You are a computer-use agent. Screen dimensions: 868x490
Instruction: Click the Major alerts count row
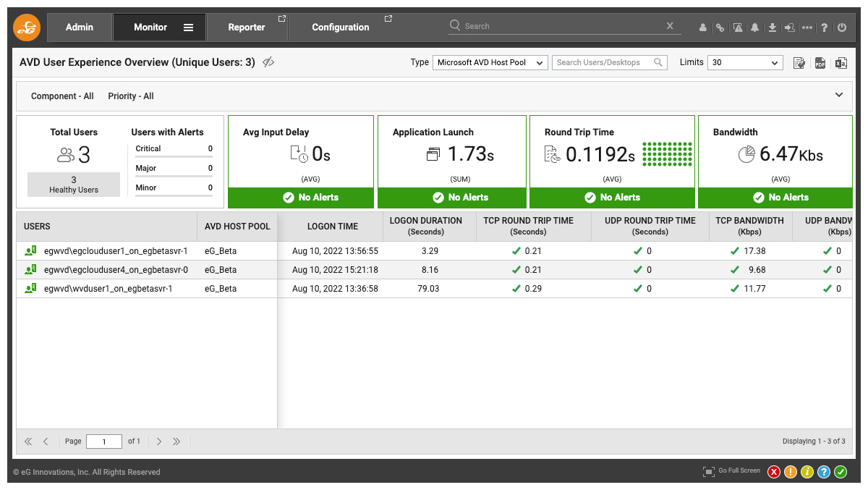tap(174, 169)
